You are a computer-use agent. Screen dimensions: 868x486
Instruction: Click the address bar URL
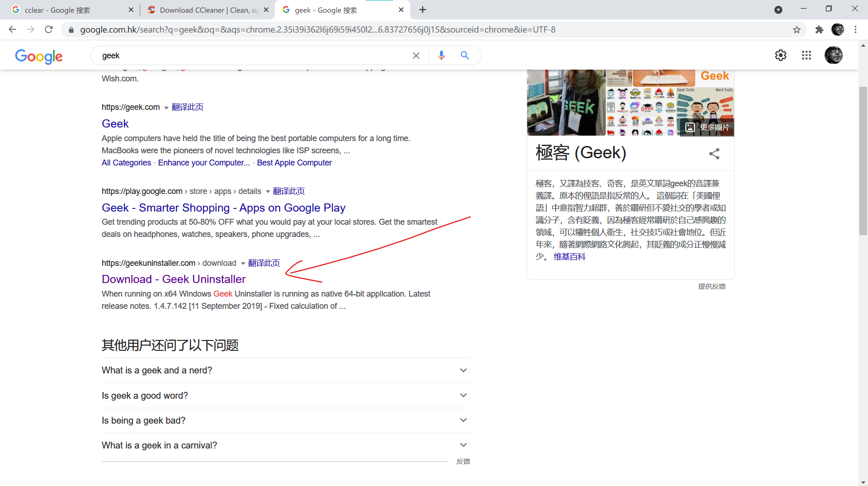tap(318, 30)
